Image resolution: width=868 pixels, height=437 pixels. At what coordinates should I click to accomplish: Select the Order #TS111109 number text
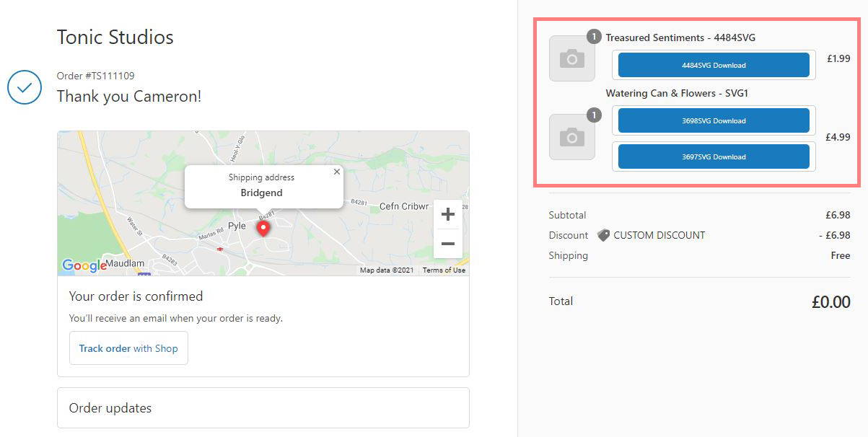[x=96, y=76]
